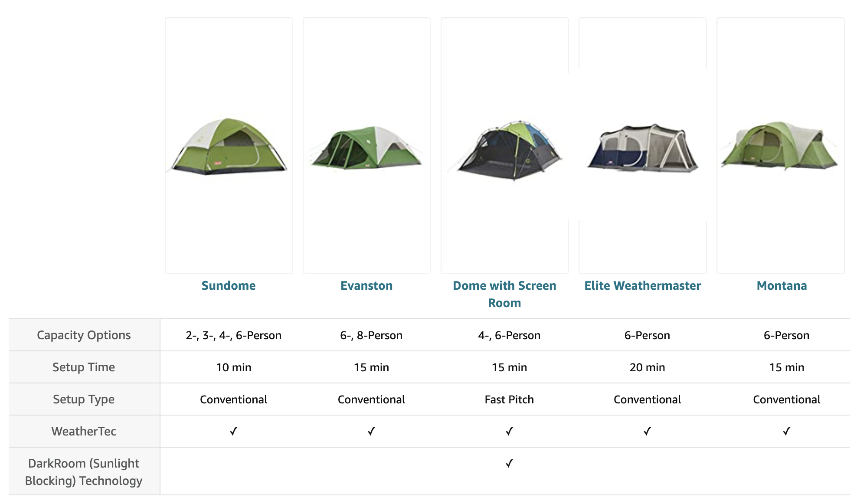Click the Fast Pitch setup type cell
Screen dimensions: 857x504
click(509, 399)
